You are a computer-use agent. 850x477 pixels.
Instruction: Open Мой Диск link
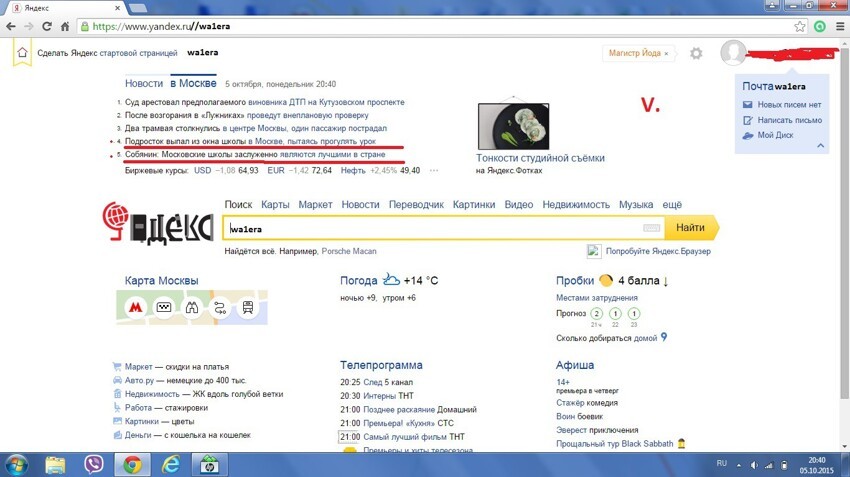tap(775, 135)
